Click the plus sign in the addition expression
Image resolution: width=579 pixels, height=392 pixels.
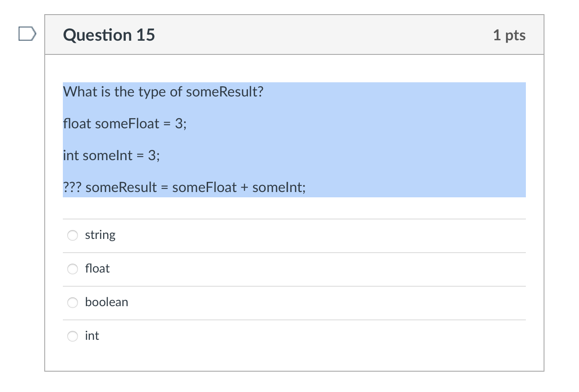[244, 188]
